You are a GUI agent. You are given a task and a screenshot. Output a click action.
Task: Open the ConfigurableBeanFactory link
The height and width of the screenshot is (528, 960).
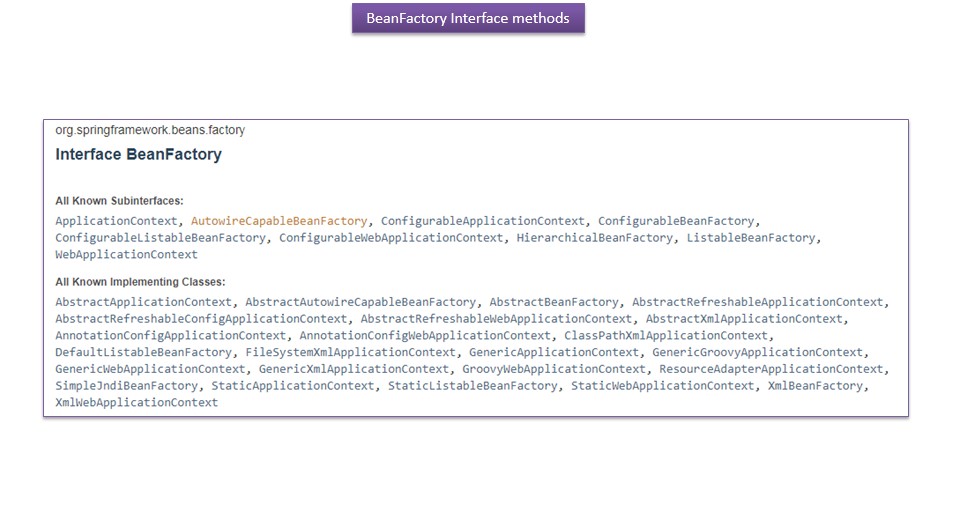[x=676, y=221]
